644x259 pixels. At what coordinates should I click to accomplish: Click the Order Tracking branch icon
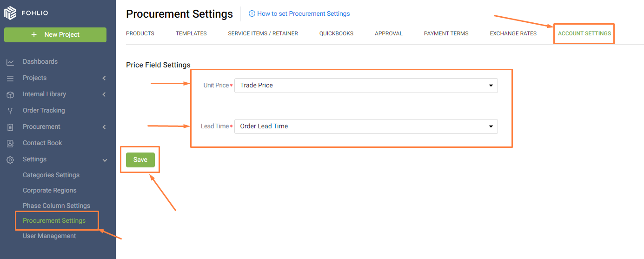(x=10, y=111)
